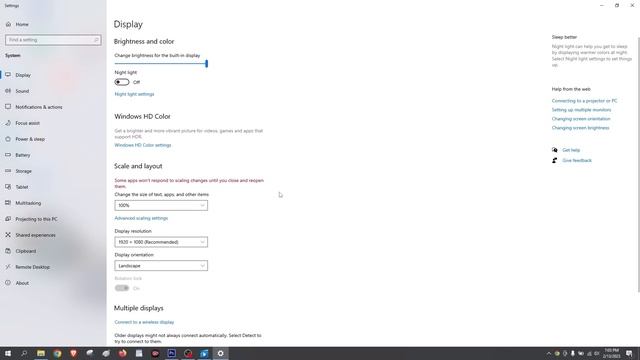Click the 'Brightness and color' heading
Image resolution: width=640 pixels, height=360 pixels.
(144, 42)
